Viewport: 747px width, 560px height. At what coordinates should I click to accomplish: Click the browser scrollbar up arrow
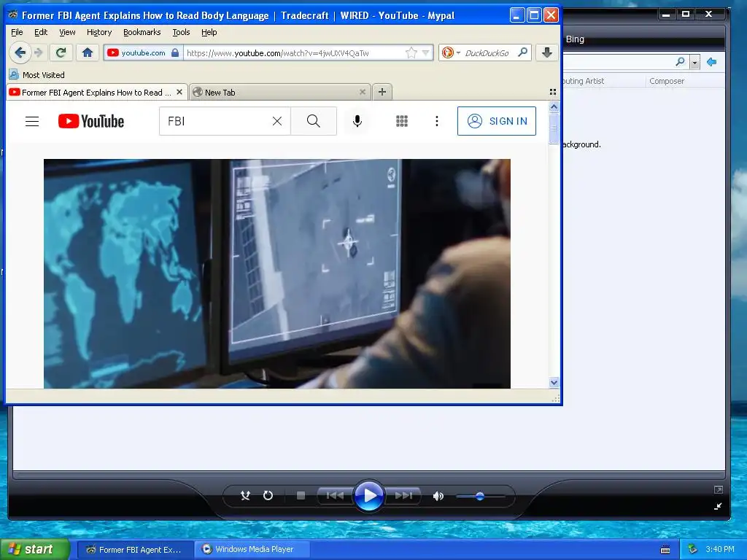(554, 107)
